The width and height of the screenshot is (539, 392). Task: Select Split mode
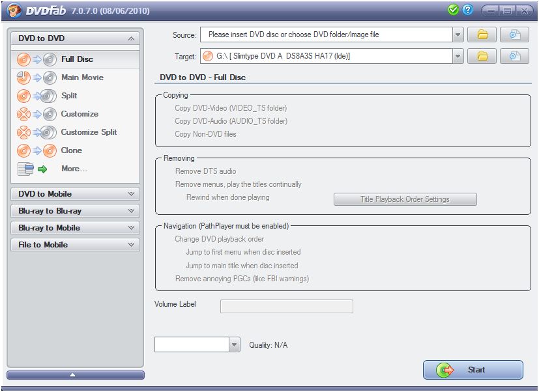(x=76, y=96)
